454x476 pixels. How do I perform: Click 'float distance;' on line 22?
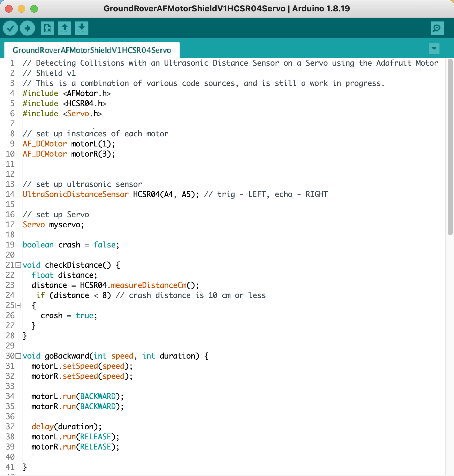[64, 275]
